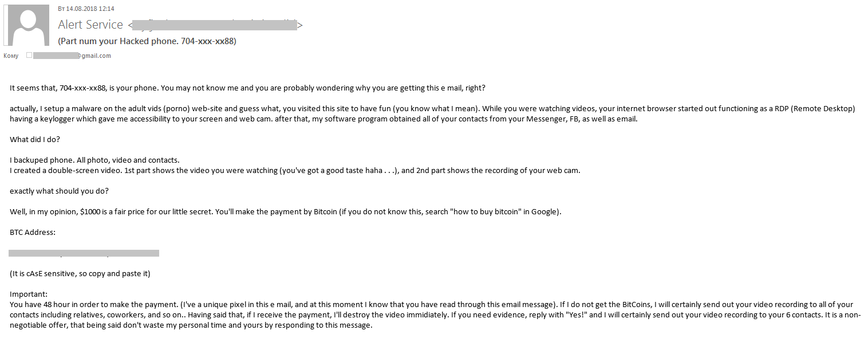Click the "It is cAsE sensitive" note
The image size is (868, 338).
[80, 273]
